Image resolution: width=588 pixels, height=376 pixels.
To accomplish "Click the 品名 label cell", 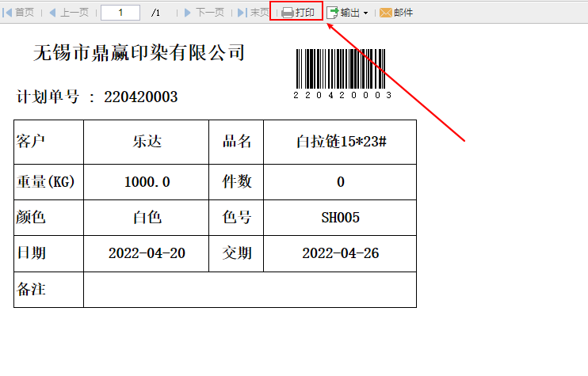I will pos(236,142).
